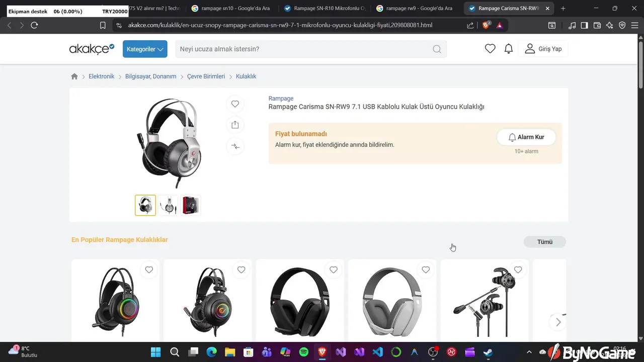The image size is (644, 362).
Task: Open a new browser tab
Action: [x=563, y=9]
